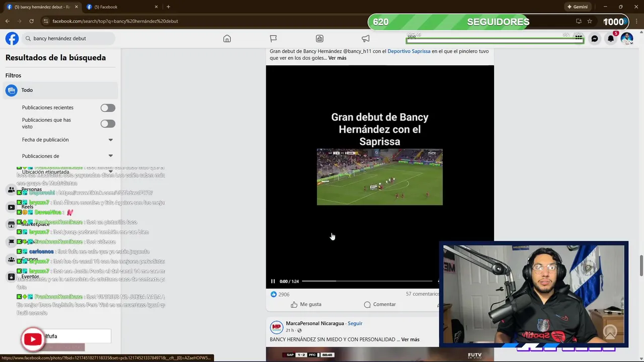
Task: Open MarcaPersonal Nicaragua page name
Action: (x=315, y=323)
